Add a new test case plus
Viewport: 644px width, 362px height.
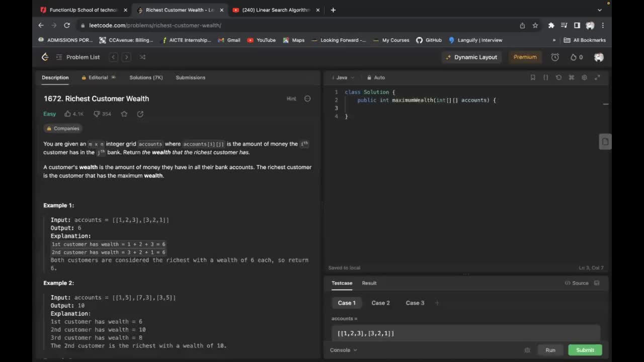tap(437, 303)
